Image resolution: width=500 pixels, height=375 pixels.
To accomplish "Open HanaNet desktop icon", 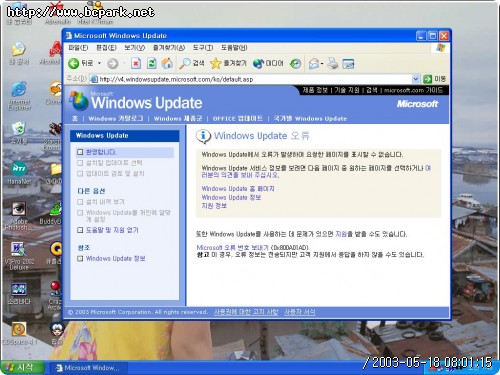I will tap(19, 173).
